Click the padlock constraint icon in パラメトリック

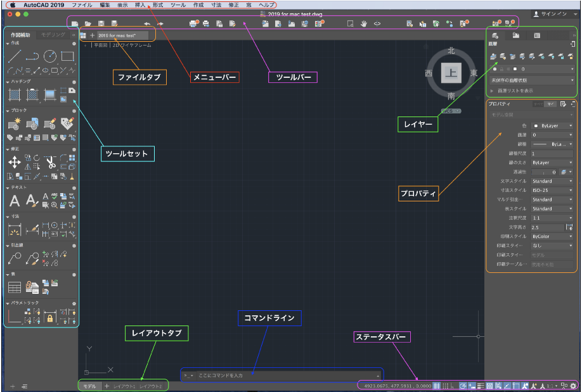[50, 317]
